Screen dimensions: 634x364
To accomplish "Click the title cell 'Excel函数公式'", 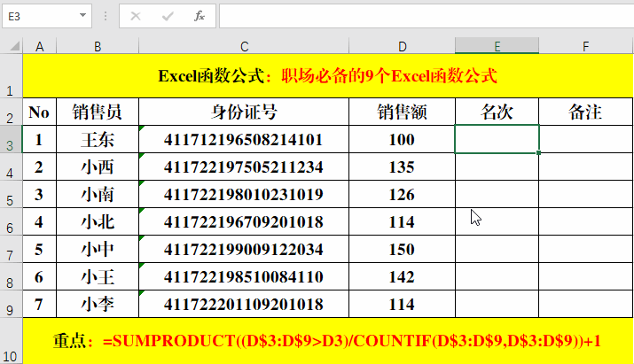I will point(328,75).
